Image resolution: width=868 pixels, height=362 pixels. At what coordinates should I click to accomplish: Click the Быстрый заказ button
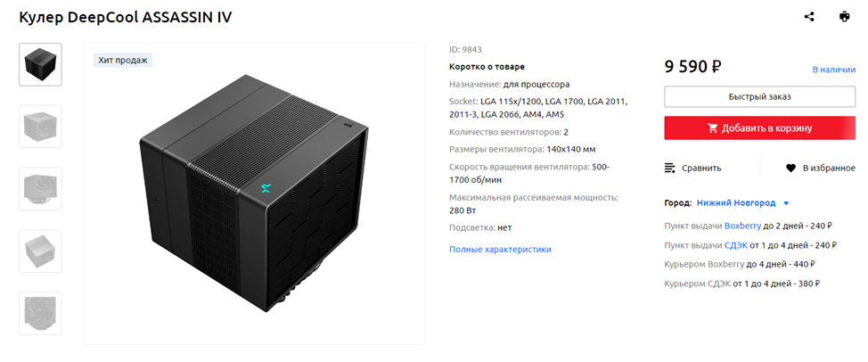pos(759,96)
